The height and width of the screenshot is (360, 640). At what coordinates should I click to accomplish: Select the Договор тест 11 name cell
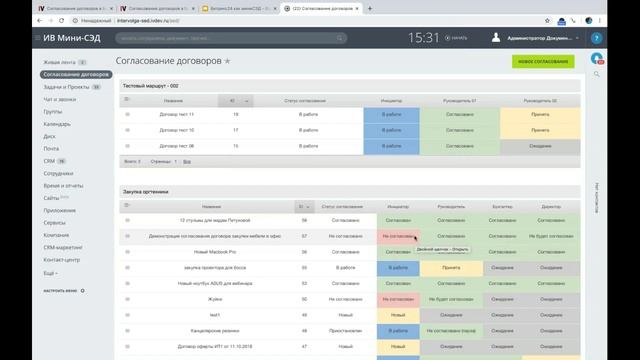click(176, 114)
